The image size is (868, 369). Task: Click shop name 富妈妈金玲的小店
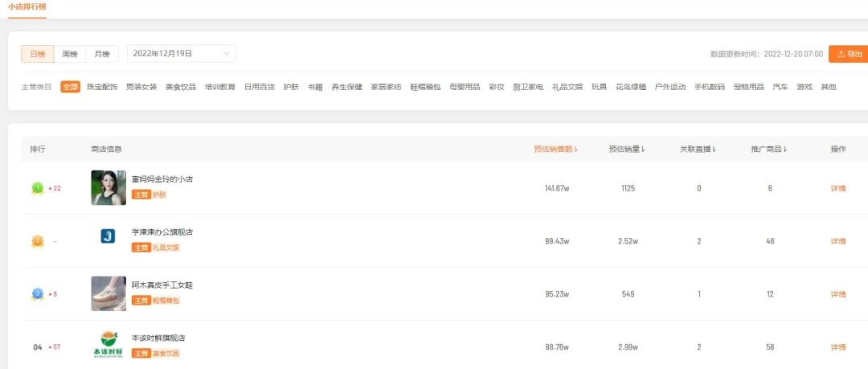pyautogui.click(x=162, y=179)
